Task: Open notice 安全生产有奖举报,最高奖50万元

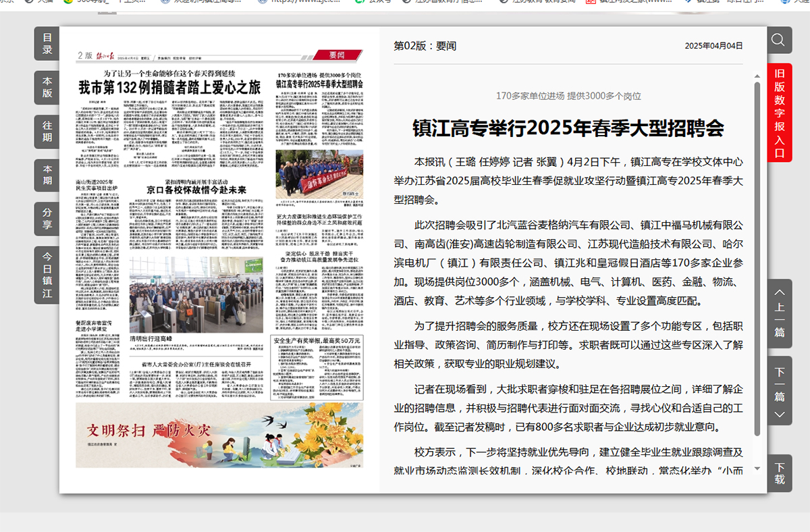Action: click(x=317, y=340)
